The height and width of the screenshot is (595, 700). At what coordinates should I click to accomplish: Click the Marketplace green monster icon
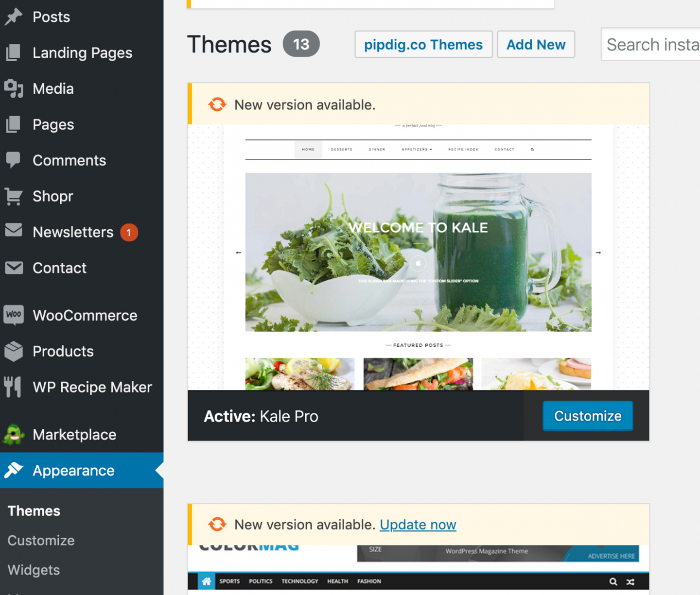(14, 434)
